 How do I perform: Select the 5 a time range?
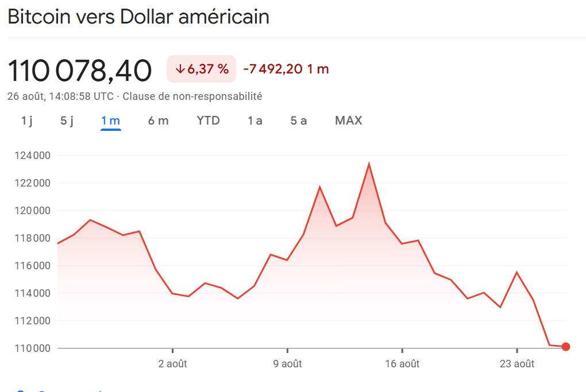tap(298, 121)
